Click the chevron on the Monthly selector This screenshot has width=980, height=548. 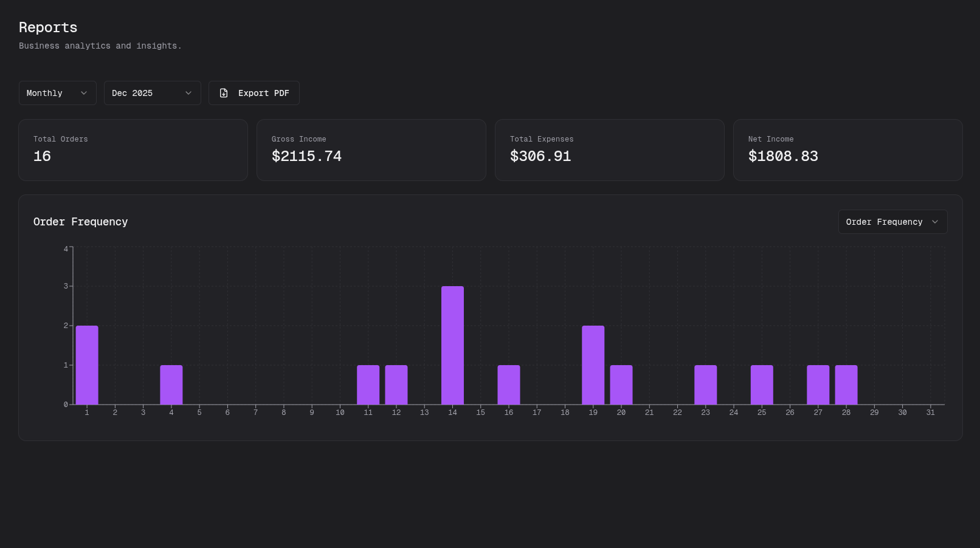[x=85, y=93]
